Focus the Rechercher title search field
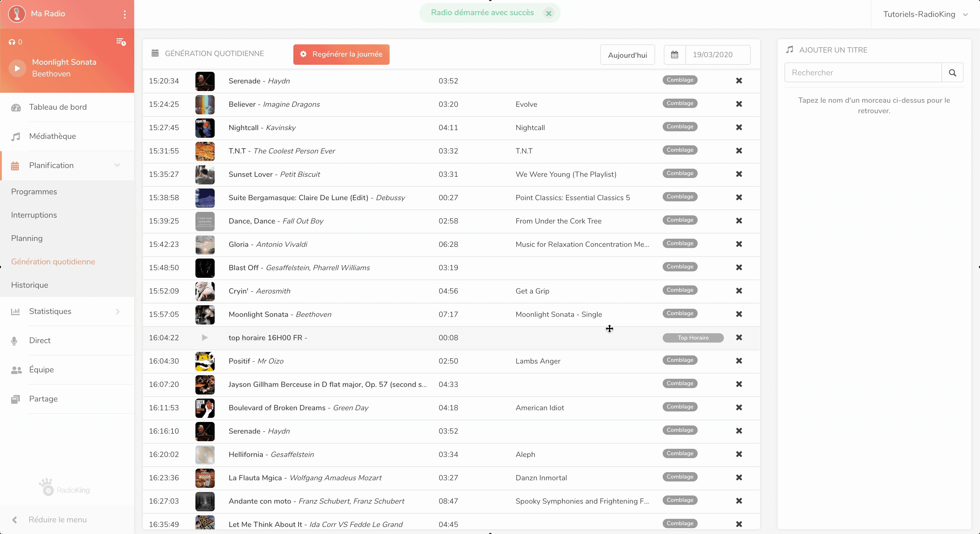 [863, 73]
